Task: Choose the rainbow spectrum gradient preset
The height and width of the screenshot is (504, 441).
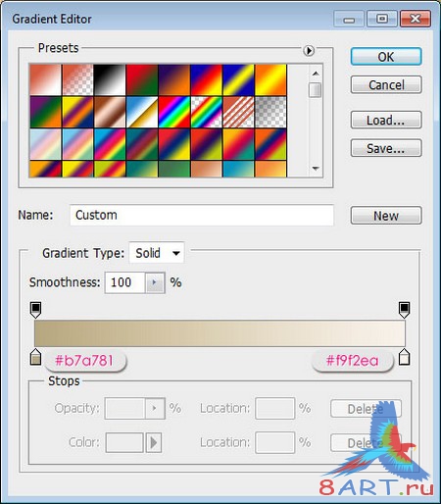Action: pos(174,112)
